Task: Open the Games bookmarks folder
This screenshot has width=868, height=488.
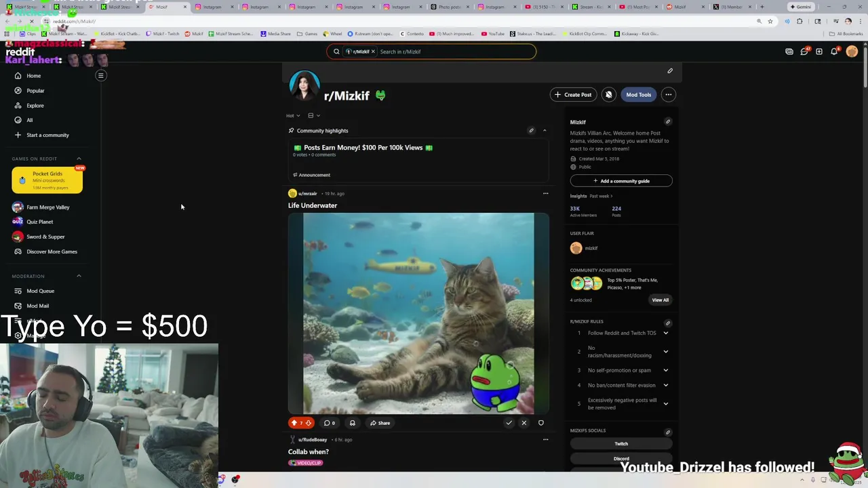Action: click(307, 34)
